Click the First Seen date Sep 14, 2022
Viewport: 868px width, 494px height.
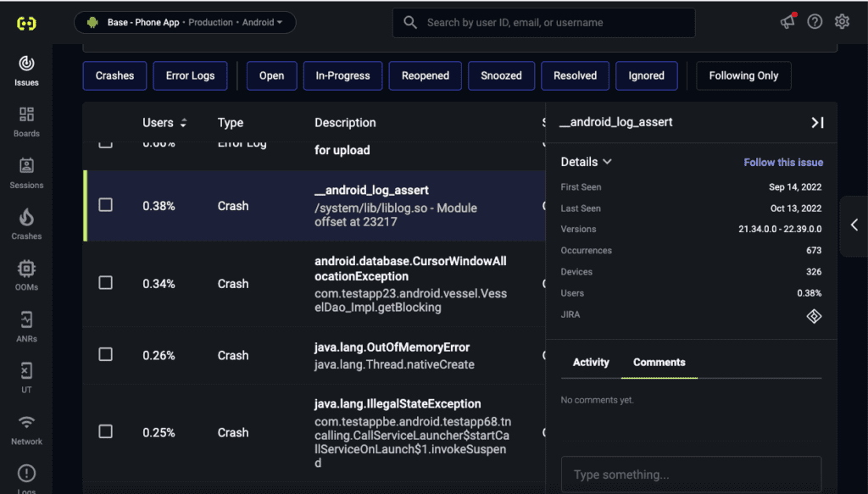coord(795,187)
